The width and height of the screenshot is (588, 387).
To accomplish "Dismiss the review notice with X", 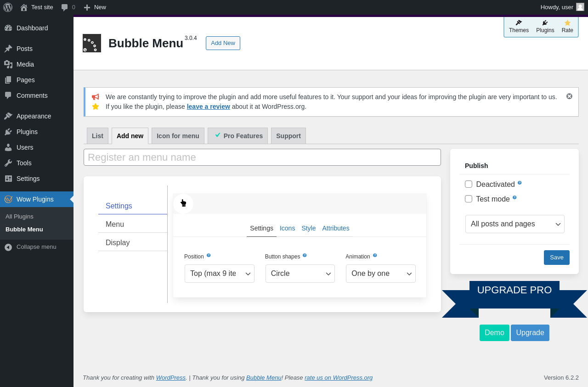I will click(x=569, y=96).
